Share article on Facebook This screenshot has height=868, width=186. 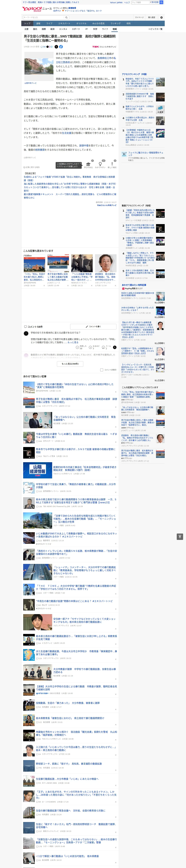[61, 47]
